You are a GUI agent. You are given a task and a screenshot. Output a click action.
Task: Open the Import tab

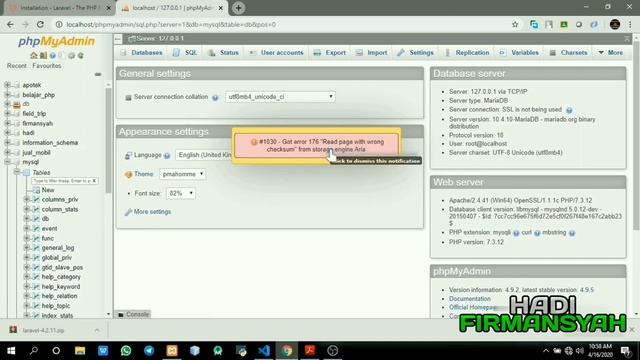[x=372, y=53]
